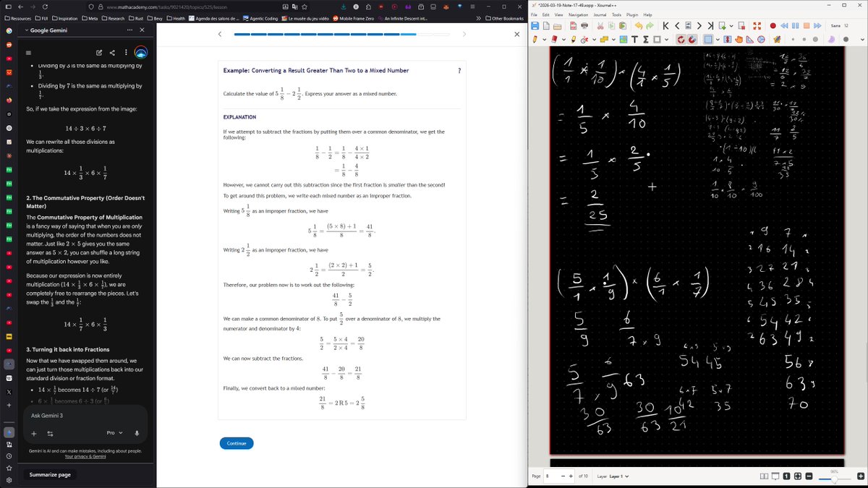Open the Journal menu in Xournal++
The width and height of the screenshot is (868, 488).
(600, 14)
